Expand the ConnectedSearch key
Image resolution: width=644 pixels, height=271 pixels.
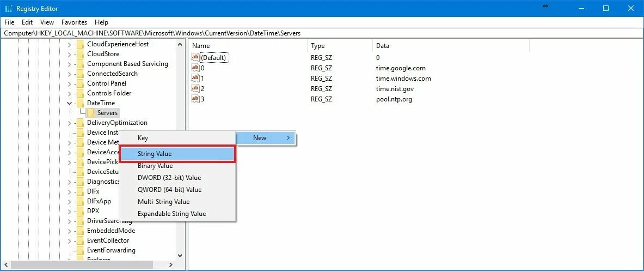point(70,74)
